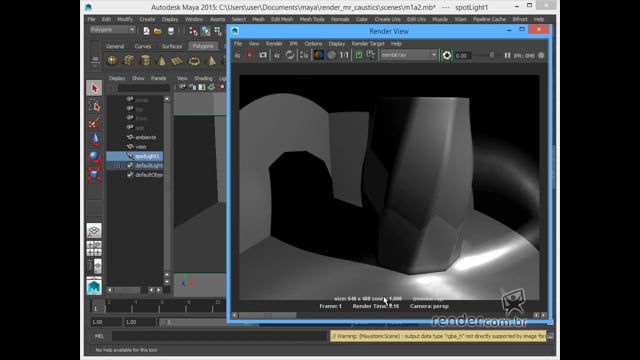Click Snapshot camera icon in Render View
The height and width of the screenshot is (360, 640).
coord(263,55)
